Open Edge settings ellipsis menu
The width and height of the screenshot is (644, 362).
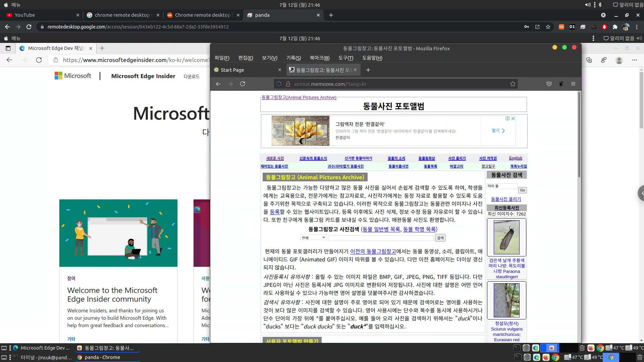coord(634,60)
